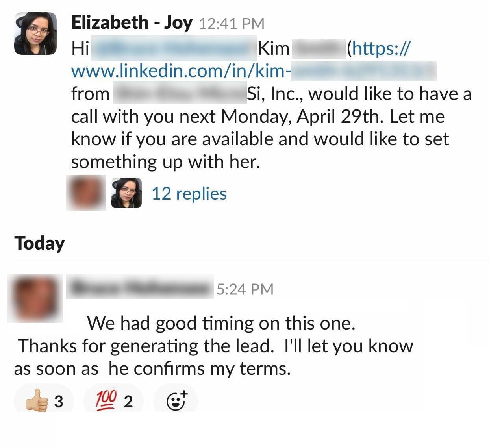Click the blurred avatar beside the replies count
The width and height of the screenshot is (489, 448).
86,193
